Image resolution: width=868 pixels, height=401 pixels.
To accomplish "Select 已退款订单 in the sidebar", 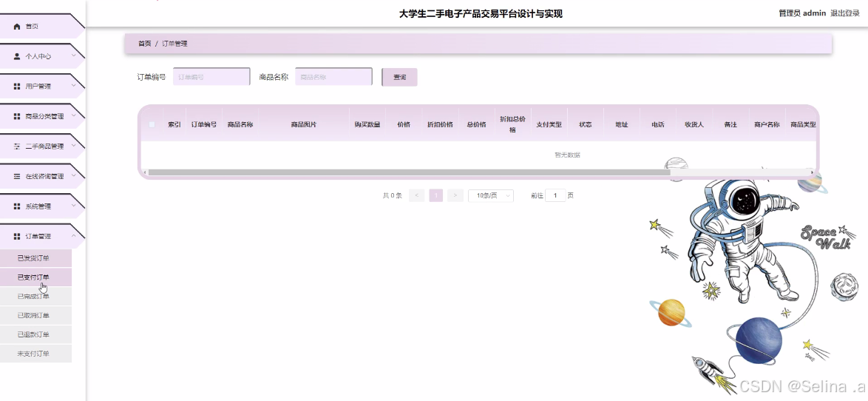I will 35,334.
